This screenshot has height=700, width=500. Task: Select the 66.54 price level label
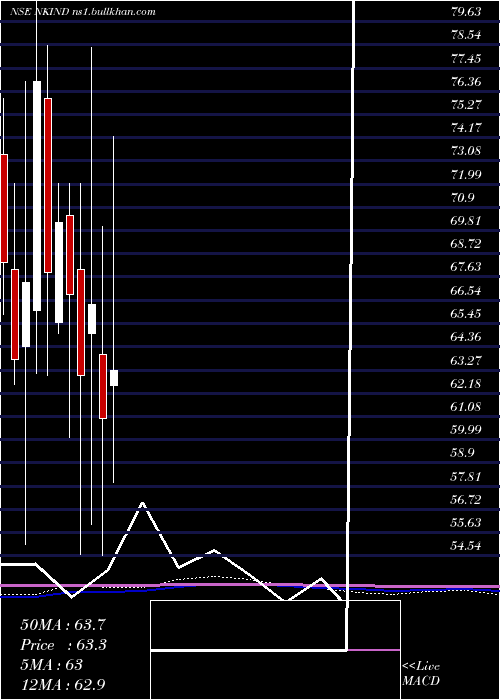click(x=466, y=291)
